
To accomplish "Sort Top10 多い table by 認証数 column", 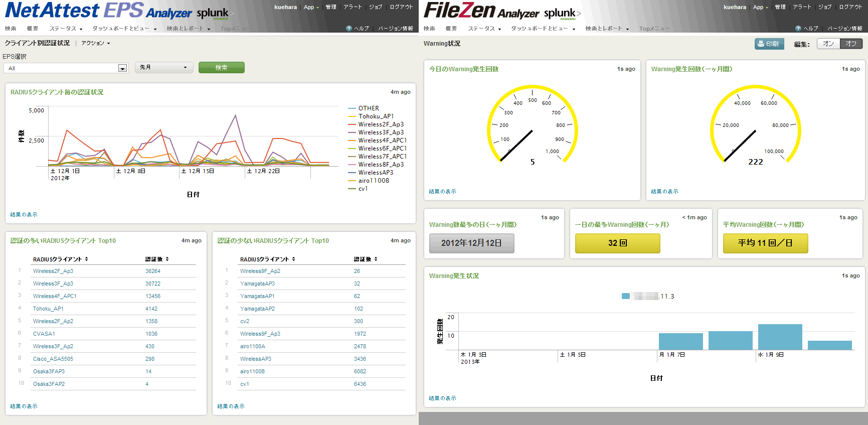I will (x=157, y=259).
